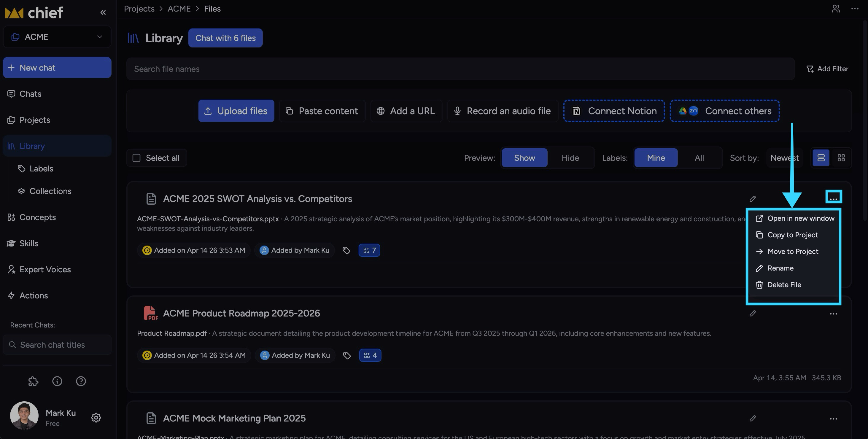Open the members icon in top bar

pyautogui.click(x=836, y=9)
